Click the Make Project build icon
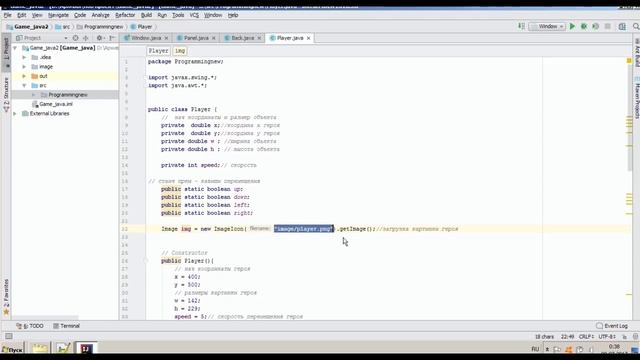The height and width of the screenshot is (360, 640). pos(521,27)
